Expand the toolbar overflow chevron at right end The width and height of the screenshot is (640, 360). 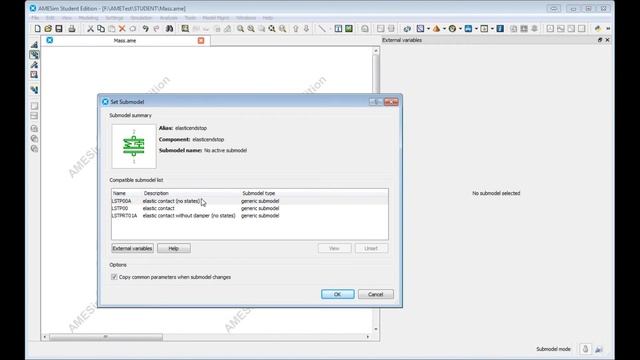point(608,29)
